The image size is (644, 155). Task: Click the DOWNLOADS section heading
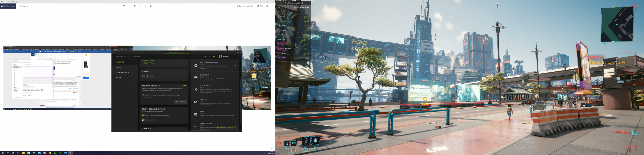146,129
